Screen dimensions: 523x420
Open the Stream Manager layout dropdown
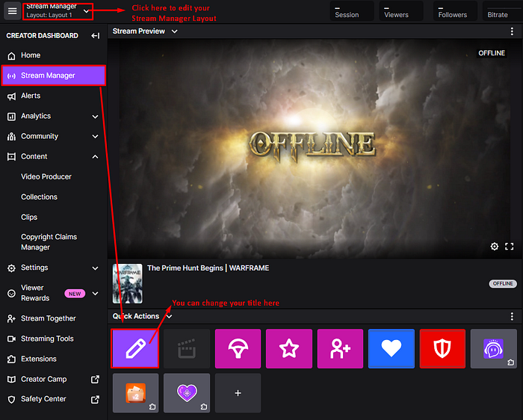(x=58, y=11)
